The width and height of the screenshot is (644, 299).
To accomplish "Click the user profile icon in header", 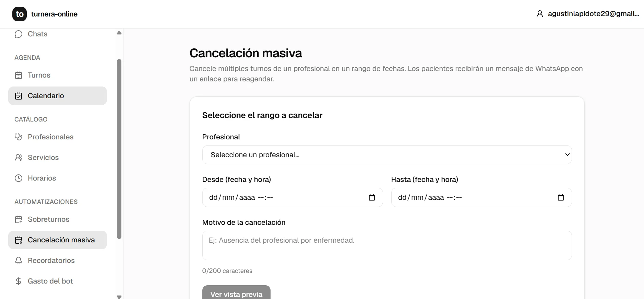I will [539, 14].
